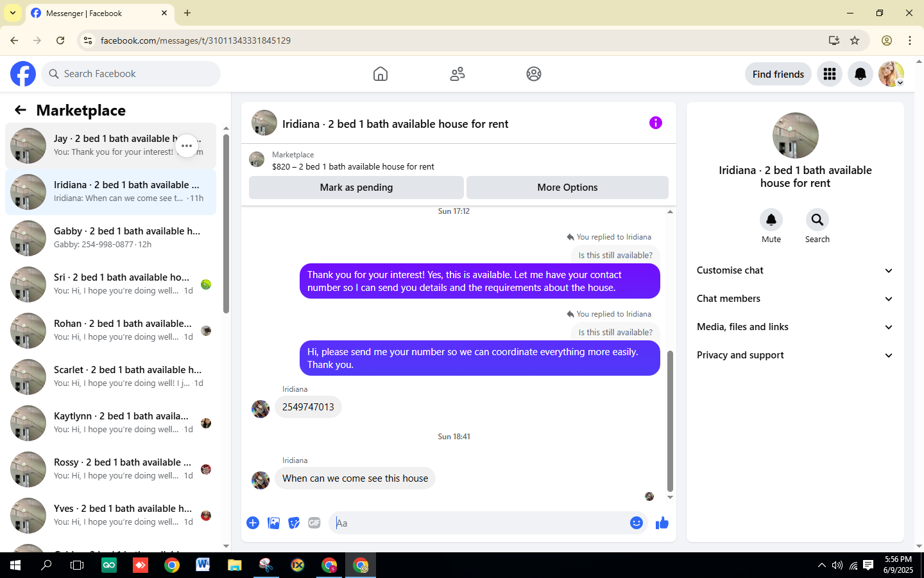Open a new browser tab
Image resolution: width=924 pixels, height=578 pixels.
[187, 13]
